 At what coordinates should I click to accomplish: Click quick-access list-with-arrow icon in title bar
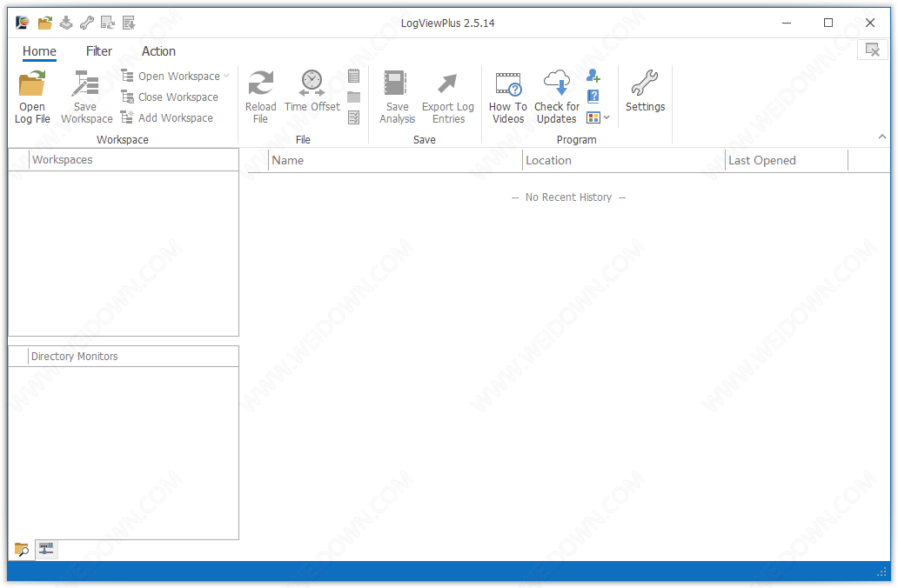tap(129, 23)
